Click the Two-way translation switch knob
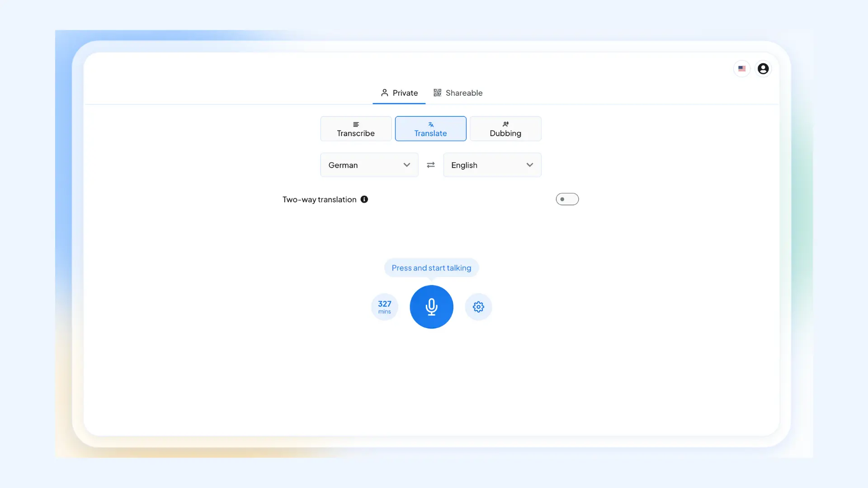This screenshot has height=488, width=868. coord(563,199)
